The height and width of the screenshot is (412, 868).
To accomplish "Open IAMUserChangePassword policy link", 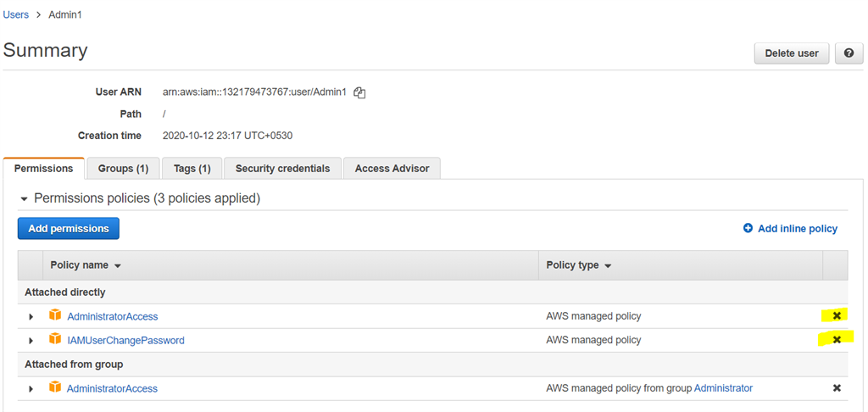I will coord(125,341).
